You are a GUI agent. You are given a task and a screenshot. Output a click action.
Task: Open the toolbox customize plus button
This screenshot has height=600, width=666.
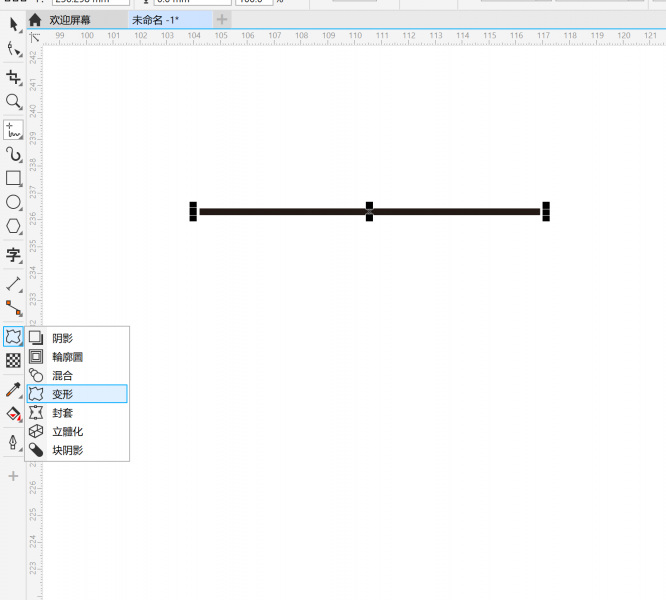(14, 476)
